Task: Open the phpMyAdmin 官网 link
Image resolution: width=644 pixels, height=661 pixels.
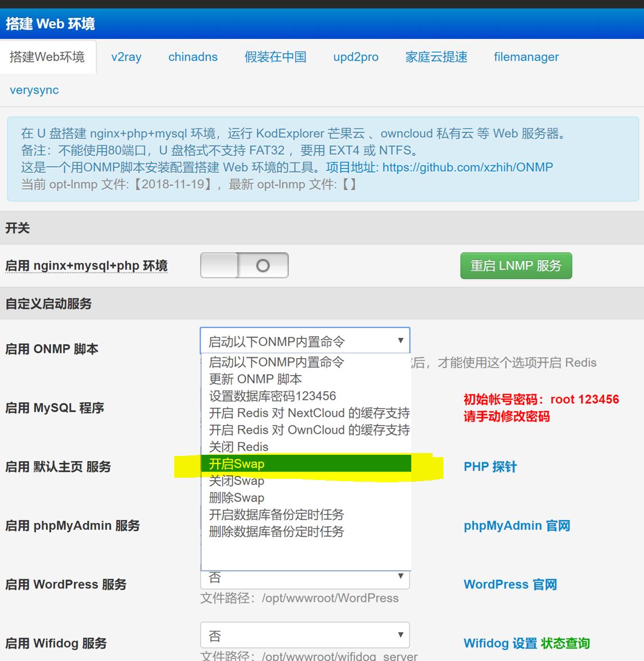Action: pos(517,526)
